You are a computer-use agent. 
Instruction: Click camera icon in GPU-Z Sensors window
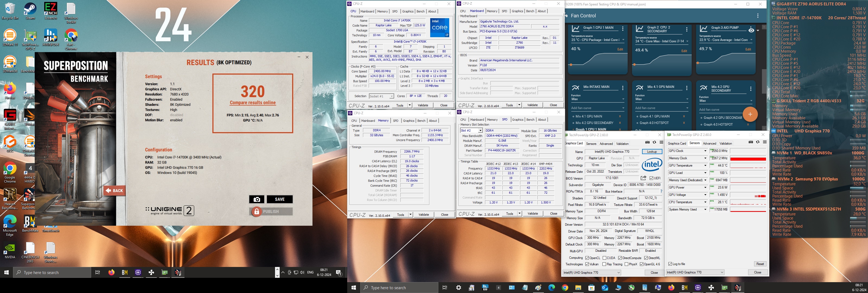coord(751,142)
